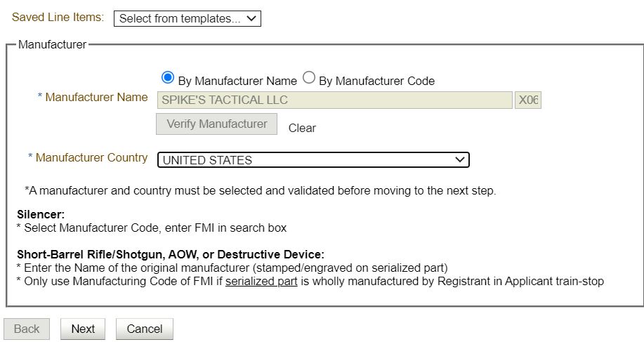The width and height of the screenshot is (644, 342).
Task: Click Clear to reset the manufacturer
Action: click(x=302, y=128)
